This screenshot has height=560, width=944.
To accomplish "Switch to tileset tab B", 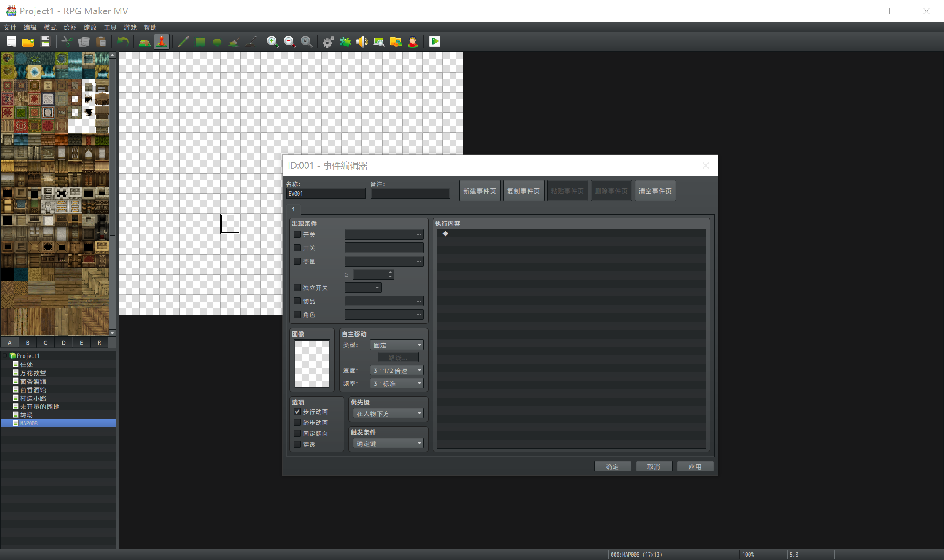I will click(x=28, y=342).
